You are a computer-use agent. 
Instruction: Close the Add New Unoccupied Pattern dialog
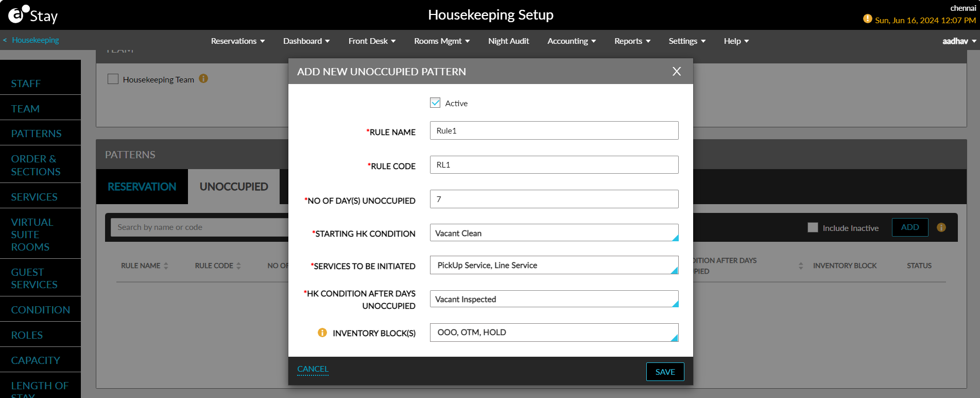coord(677,71)
